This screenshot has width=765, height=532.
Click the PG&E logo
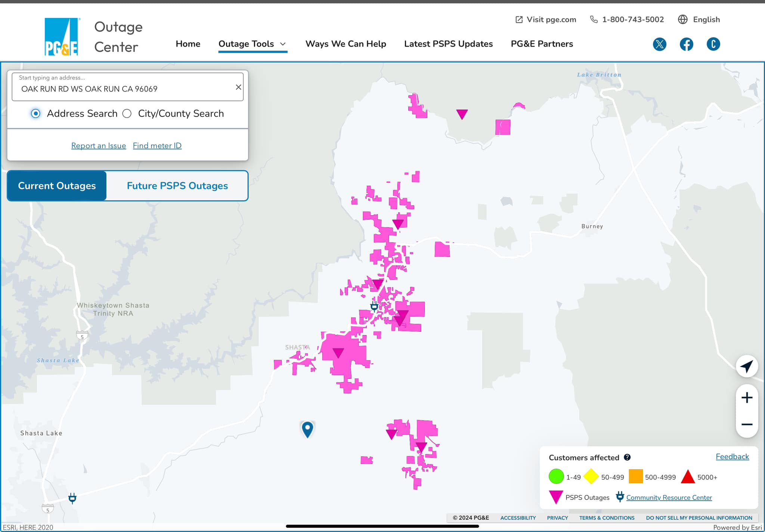62,37
